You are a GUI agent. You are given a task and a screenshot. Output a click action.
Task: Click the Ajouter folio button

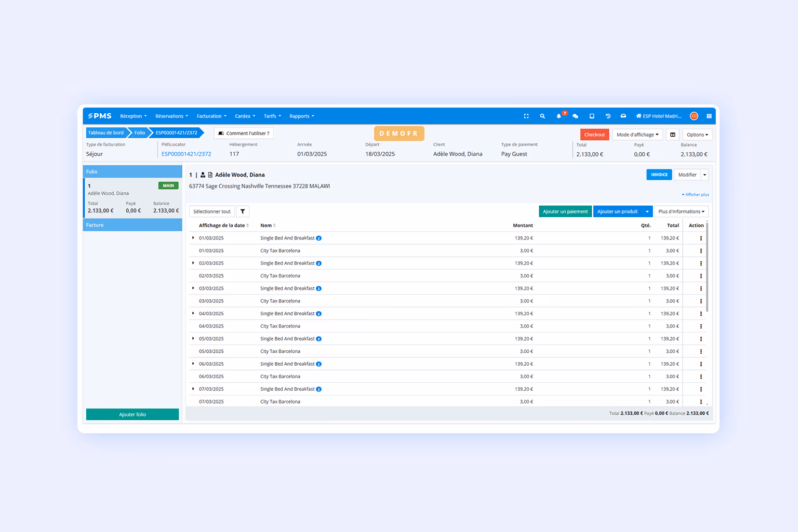pyautogui.click(x=132, y=415)
